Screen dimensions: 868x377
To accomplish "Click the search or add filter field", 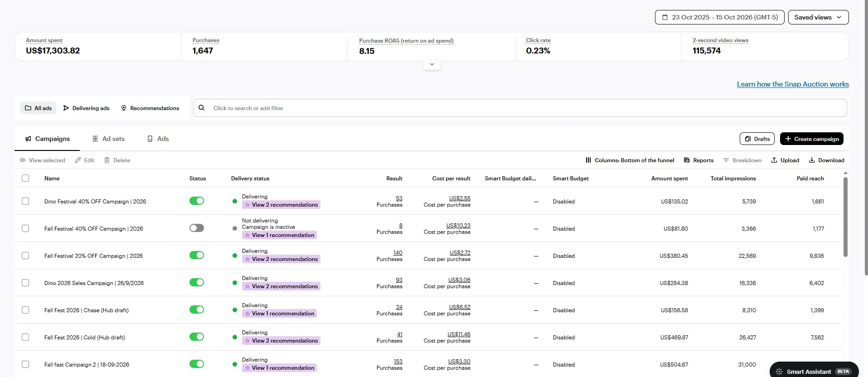I will 520,108.
